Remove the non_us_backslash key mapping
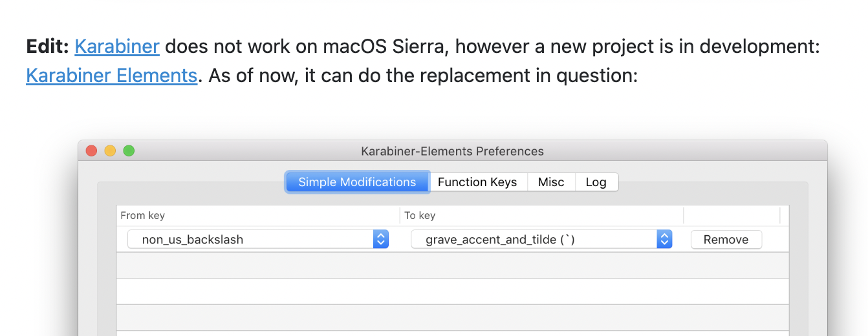The image size is (868, 336). coord(726,240)
